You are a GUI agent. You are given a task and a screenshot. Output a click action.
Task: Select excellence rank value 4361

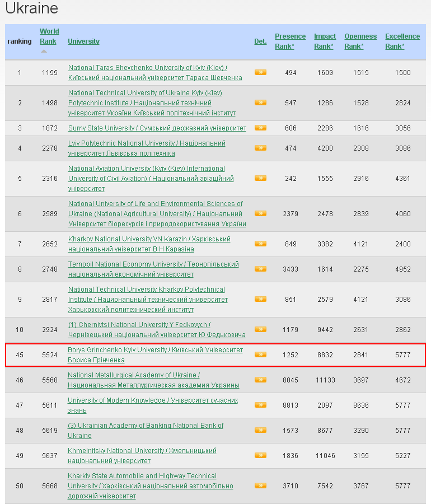(403, 179)
